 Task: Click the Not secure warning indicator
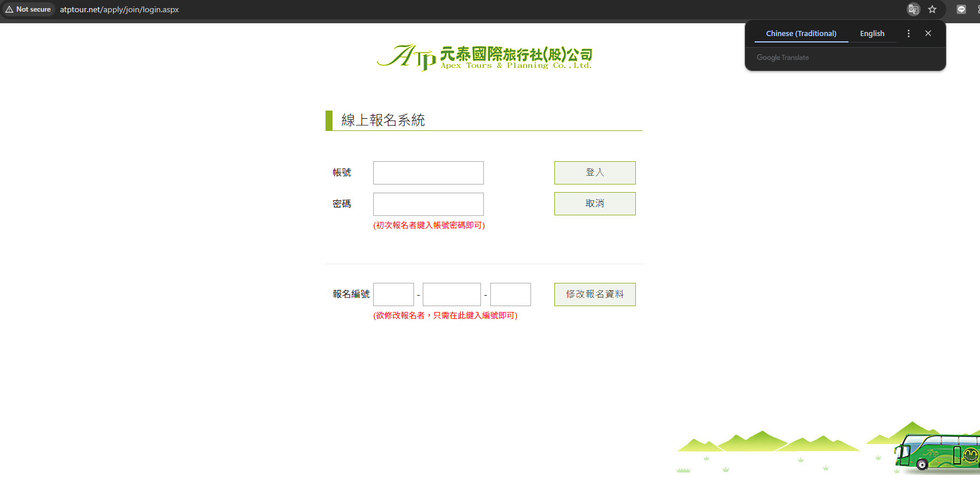click(29, 9)
